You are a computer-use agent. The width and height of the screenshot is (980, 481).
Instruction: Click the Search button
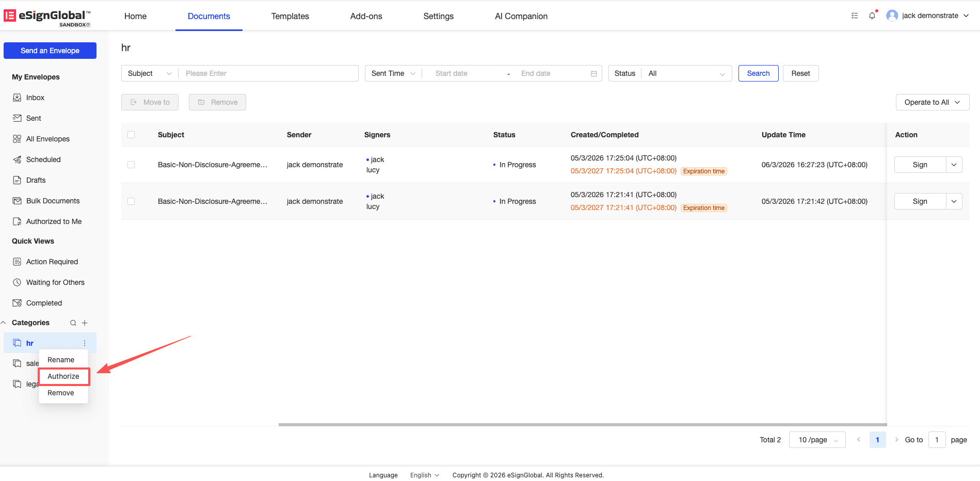[x=758, y=73]
